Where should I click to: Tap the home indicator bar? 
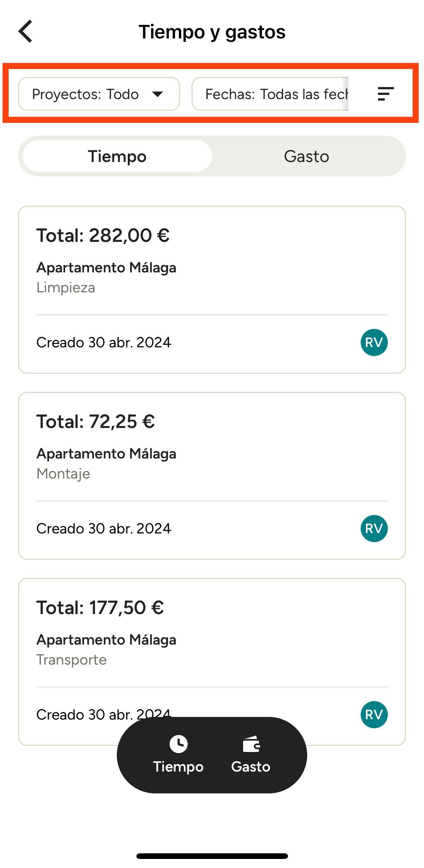point(212,856)
